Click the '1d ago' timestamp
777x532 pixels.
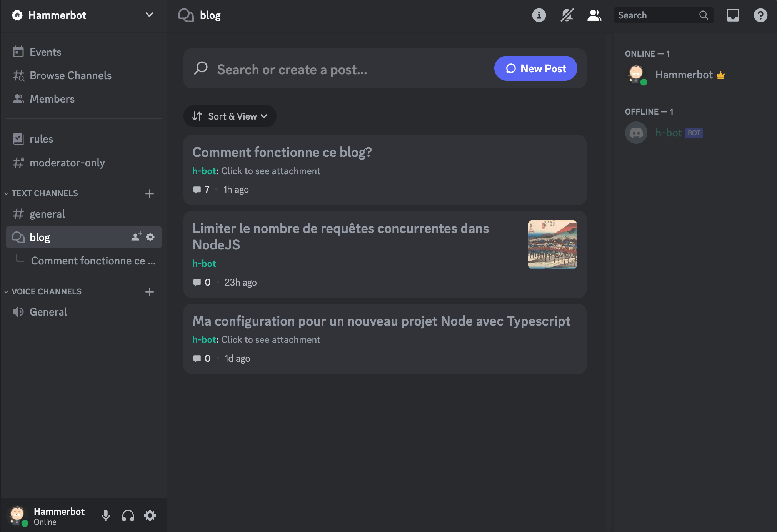click(237, 358)
